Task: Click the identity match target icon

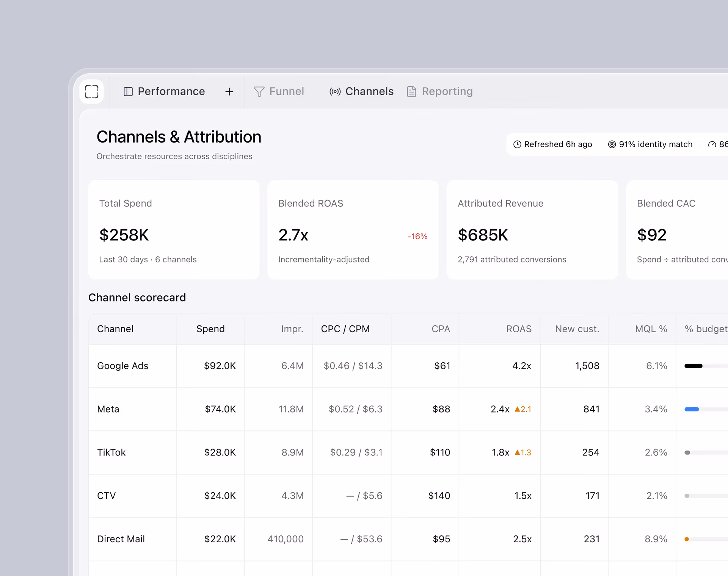Action: [612, 144]
